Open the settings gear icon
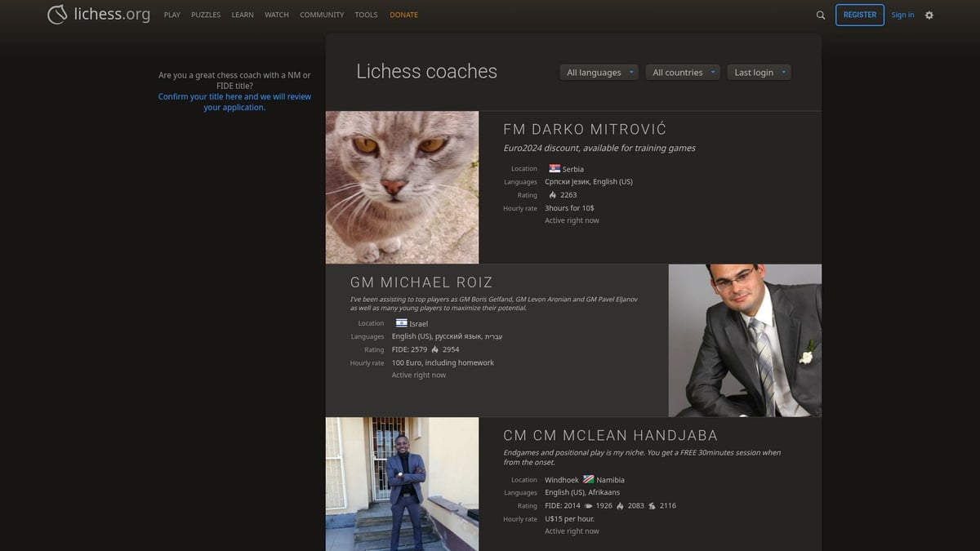The height and width of the screenshot is (551, 980). 929,15
